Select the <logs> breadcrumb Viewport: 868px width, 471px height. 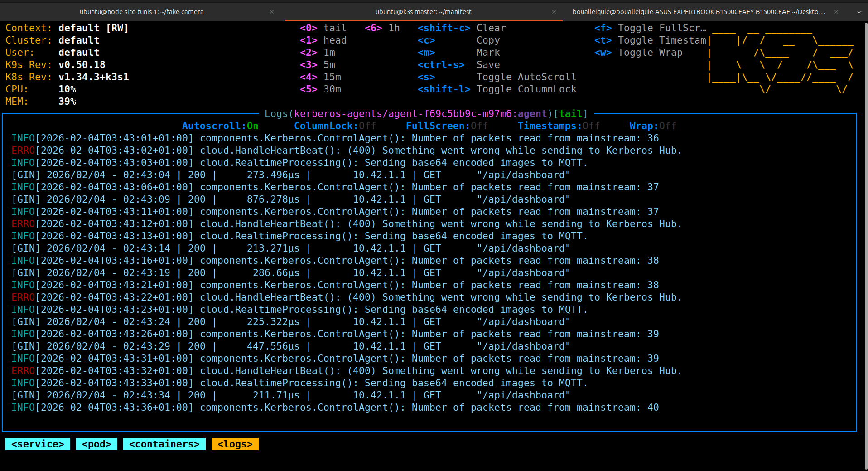point(235,444)
